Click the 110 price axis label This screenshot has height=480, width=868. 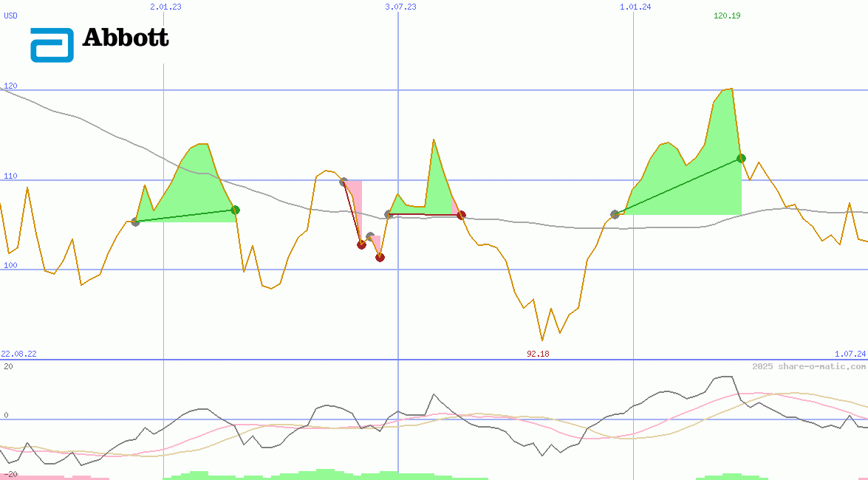pos(10,176)
